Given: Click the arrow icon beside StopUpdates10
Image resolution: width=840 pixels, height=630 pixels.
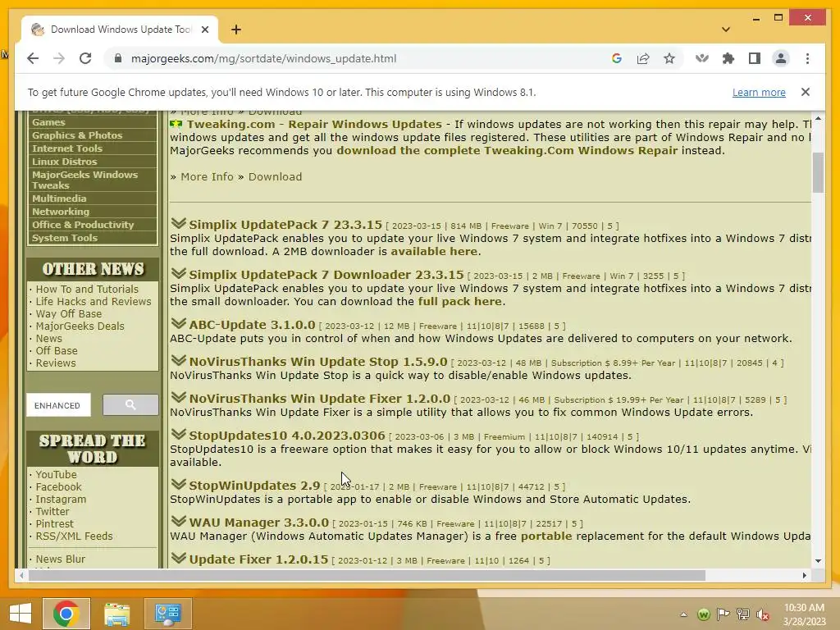Looking at the screenshot, I should 178,433.
